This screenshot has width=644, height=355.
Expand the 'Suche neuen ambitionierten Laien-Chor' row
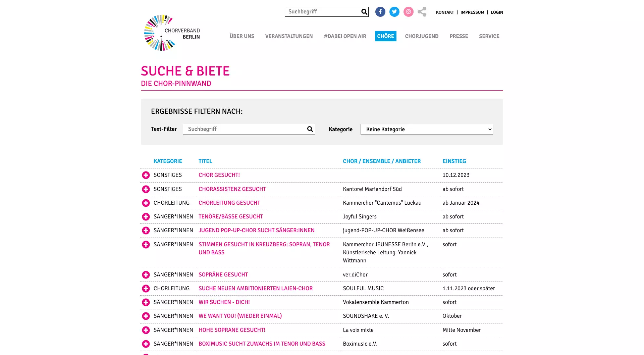[146, 289]
